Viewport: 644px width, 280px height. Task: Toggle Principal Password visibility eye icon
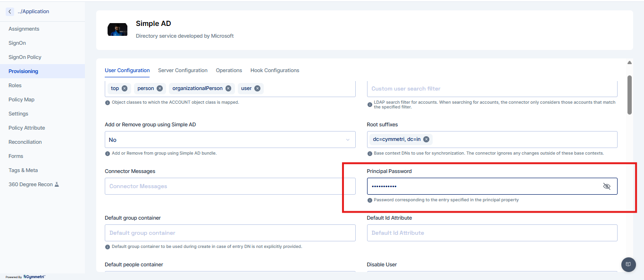point(607,186)
